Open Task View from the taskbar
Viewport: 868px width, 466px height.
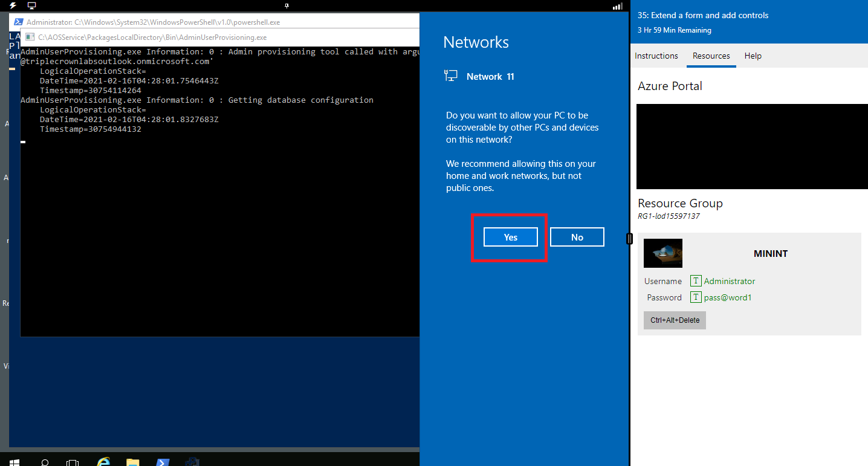coord(73,462)
